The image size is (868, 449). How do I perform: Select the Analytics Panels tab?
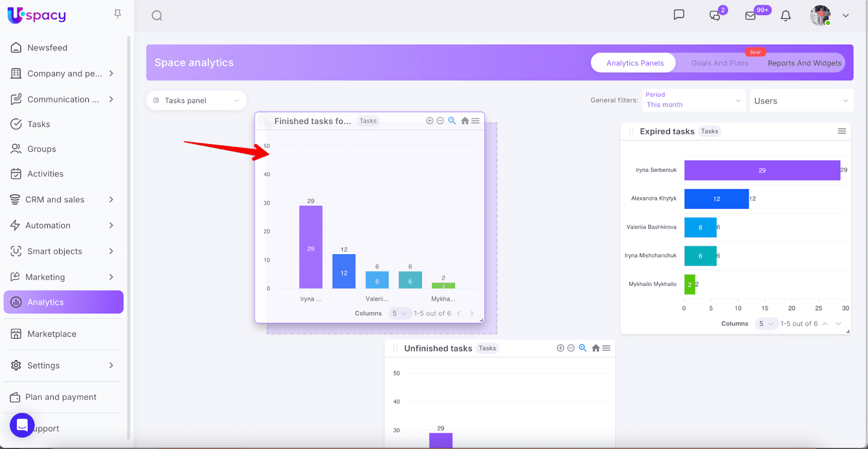click(x=634, y=63)
